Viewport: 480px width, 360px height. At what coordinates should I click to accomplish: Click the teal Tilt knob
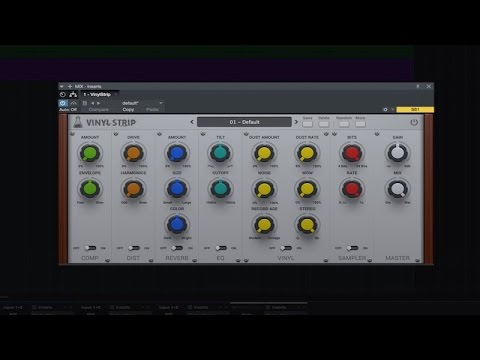[x=220, y=153]
